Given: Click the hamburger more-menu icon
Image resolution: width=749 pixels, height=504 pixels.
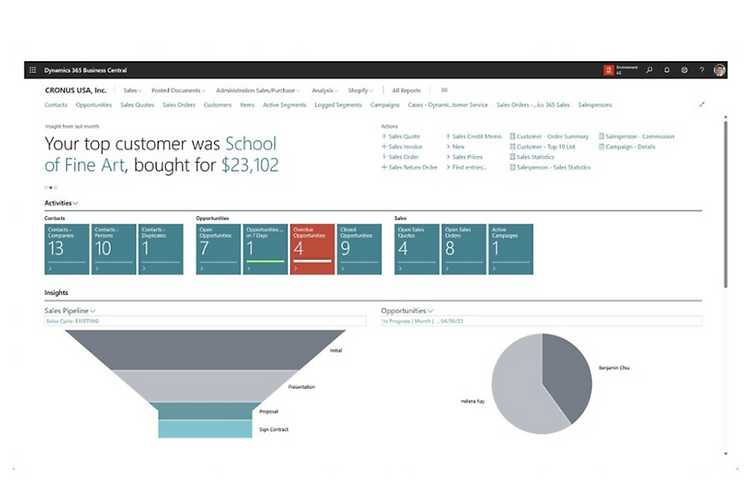Looking at the screenshot, I should [x=444, y=90].
